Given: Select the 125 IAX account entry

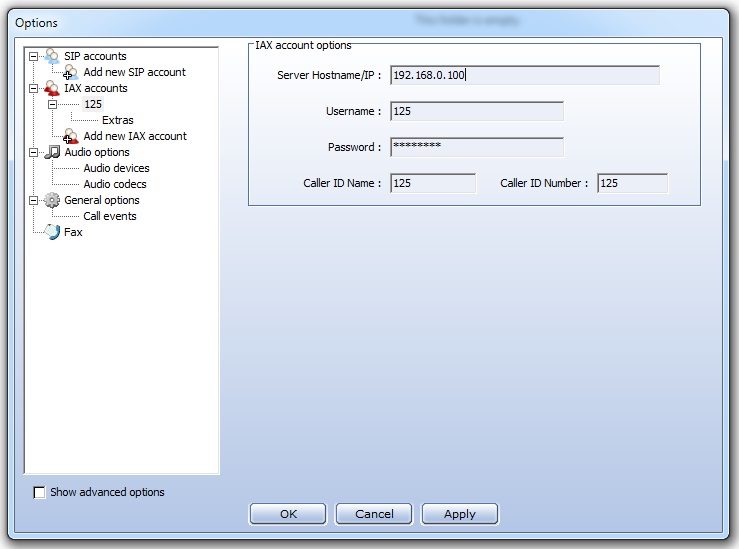Looking at the screenshot, I should [x=93, y=104].
